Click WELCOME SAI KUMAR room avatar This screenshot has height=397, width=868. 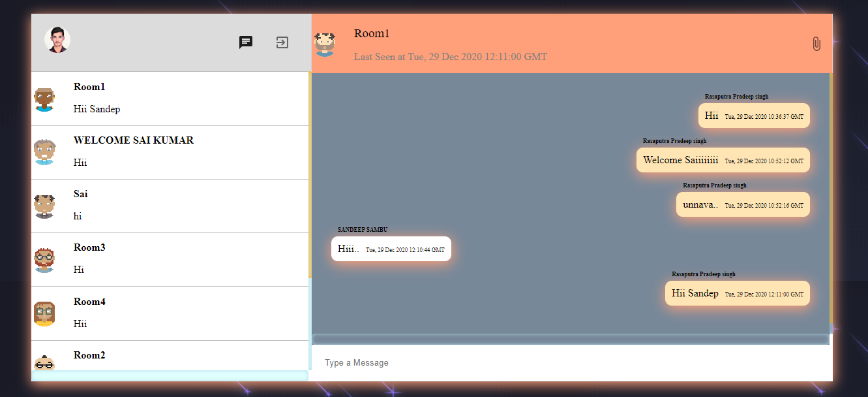point(44,152)
